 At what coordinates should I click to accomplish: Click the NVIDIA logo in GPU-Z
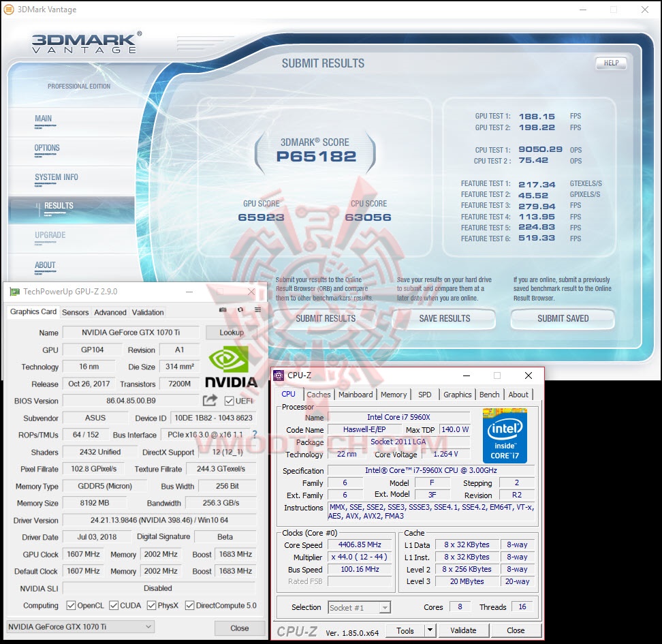(232, 367)
